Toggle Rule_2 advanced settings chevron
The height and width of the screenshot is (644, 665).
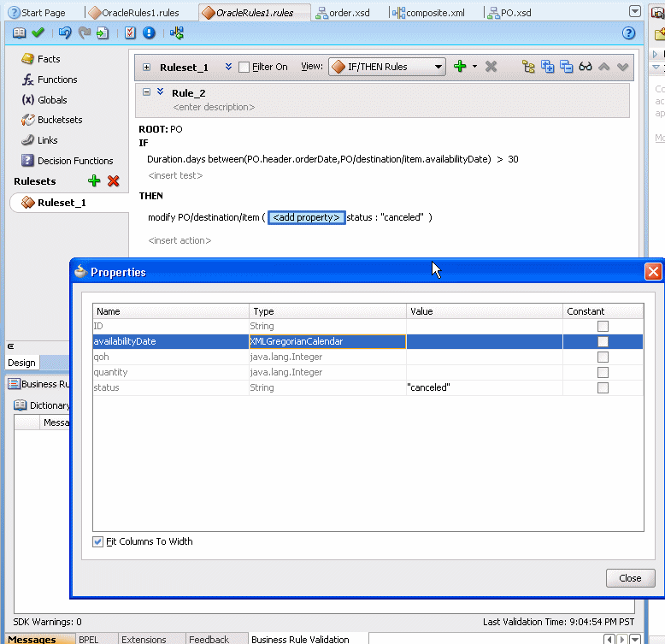(x=161, y=92)
